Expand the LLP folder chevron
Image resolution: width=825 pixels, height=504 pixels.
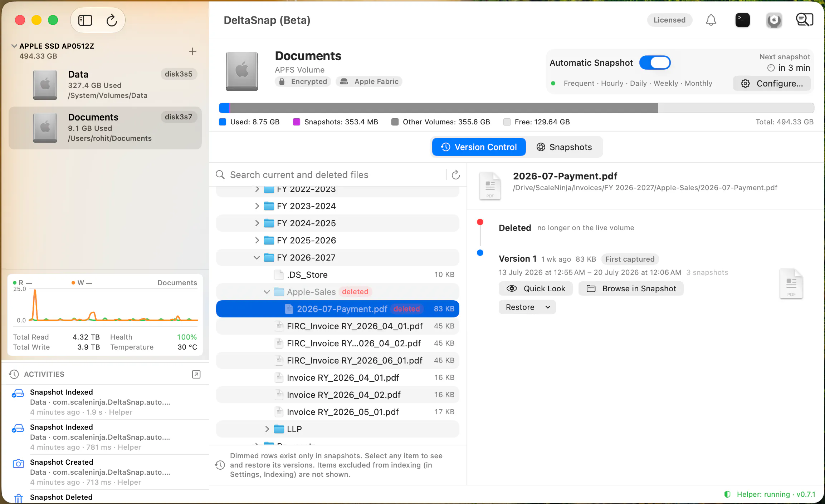(267, 429)
